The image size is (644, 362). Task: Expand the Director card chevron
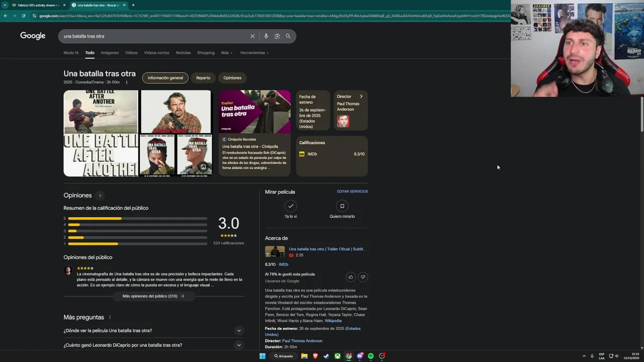click(361, 97)
